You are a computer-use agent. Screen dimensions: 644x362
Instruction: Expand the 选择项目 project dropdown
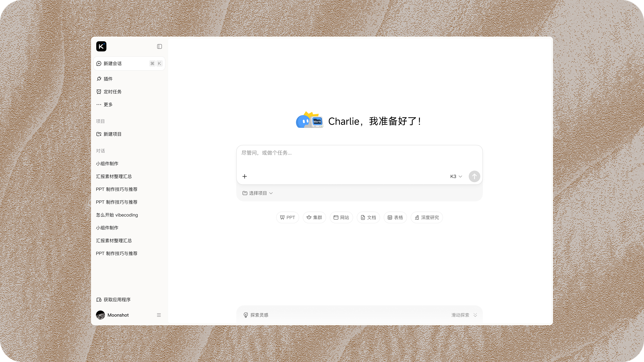click(257, 193)
